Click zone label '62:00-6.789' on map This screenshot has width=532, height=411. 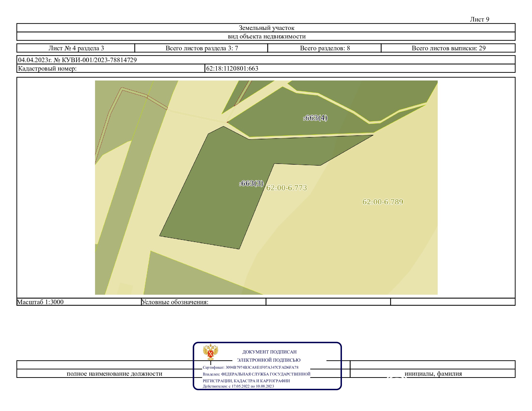383,202
